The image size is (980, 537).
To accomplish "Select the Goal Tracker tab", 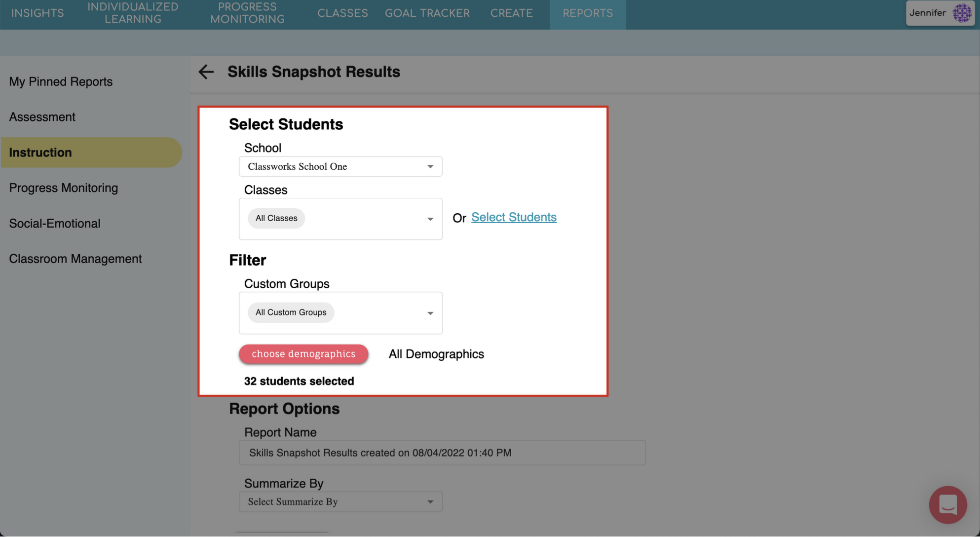I will tap(427, 13).
